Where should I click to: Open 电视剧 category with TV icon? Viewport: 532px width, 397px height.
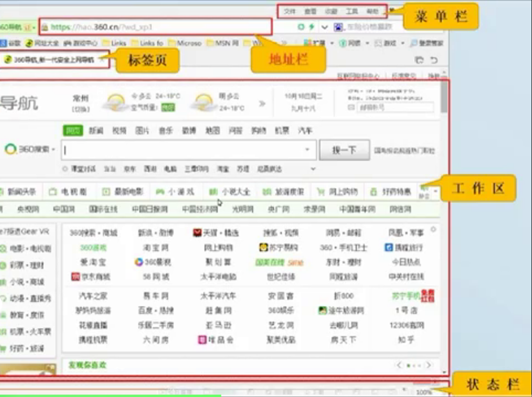point(67,192)
